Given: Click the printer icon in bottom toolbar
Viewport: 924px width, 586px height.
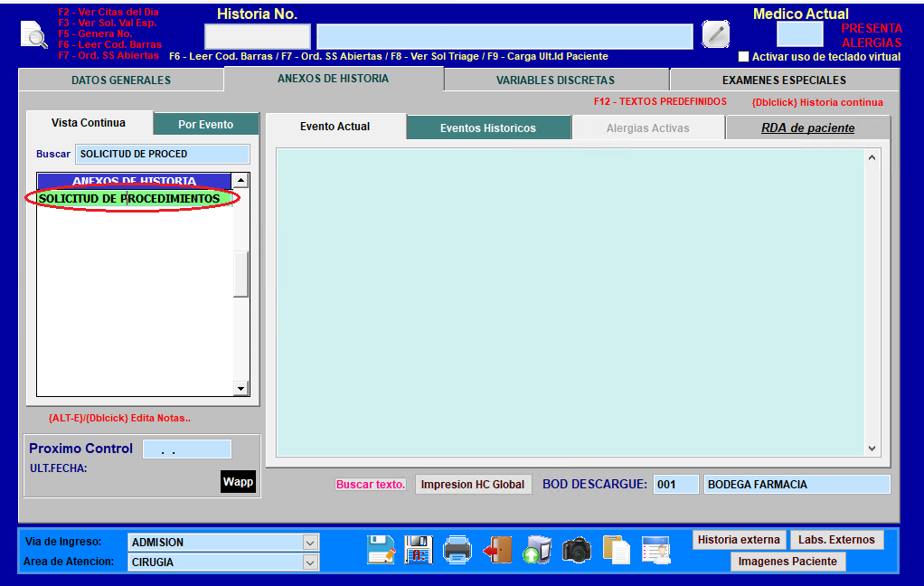Looking at the screenshot, I should click(457, 550).
